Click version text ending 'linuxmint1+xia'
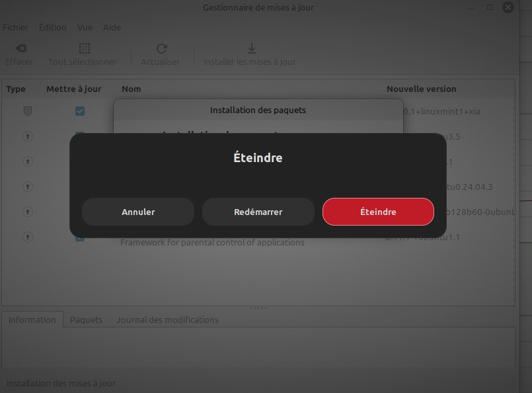This screenshot has height=393, width=532. click(441, 111)
